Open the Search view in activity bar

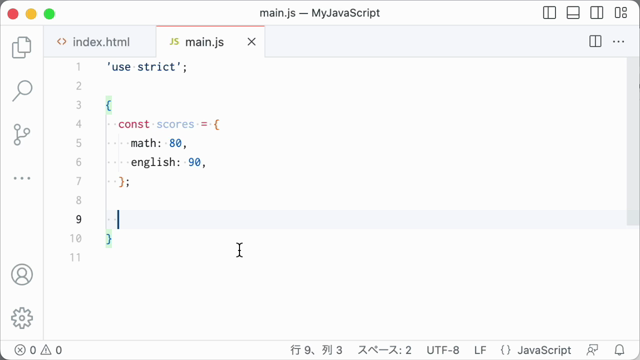point(22,91)
